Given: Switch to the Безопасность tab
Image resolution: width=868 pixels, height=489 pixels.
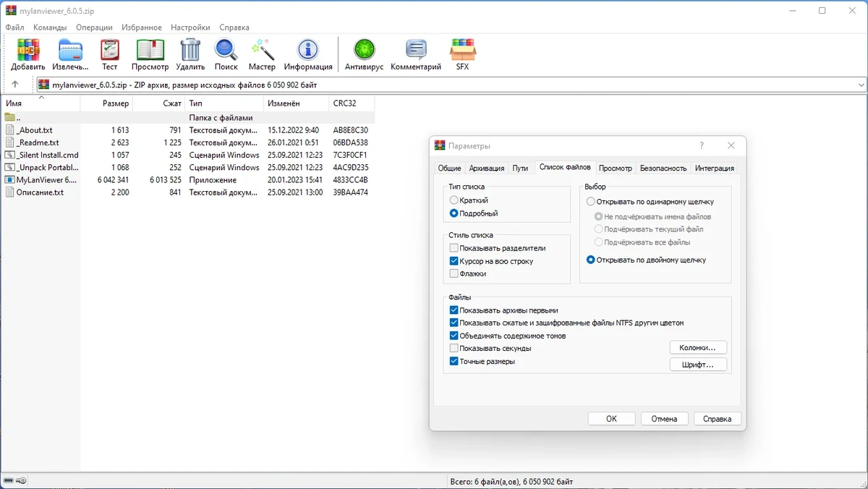Looking at the screenshot, I should coord(663,168).
